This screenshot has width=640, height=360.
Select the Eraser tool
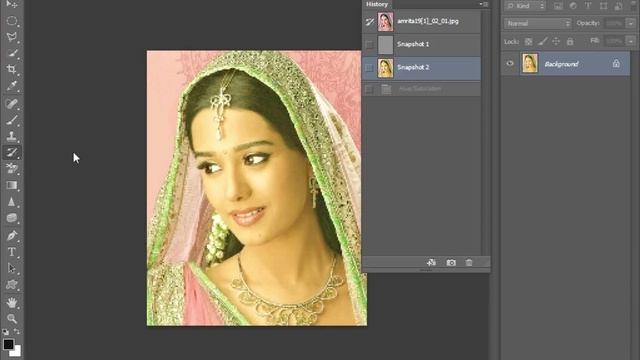[x=12, y=169]
